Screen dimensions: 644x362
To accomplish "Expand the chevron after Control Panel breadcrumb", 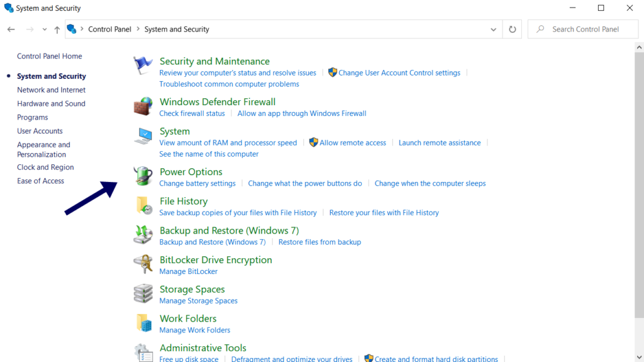I will point(138,29).
